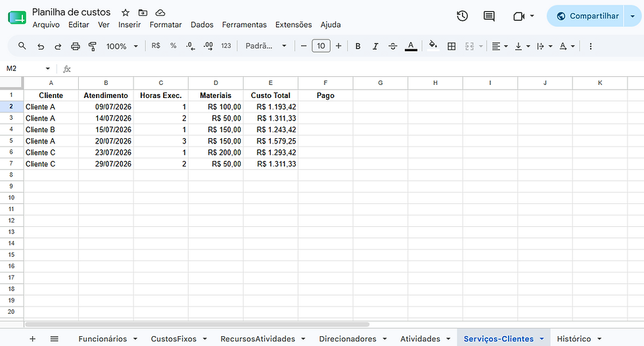Switch to the CustosFixos sheet tab
The width and height of the screenshot is (644, 346).
coord(173,339)
